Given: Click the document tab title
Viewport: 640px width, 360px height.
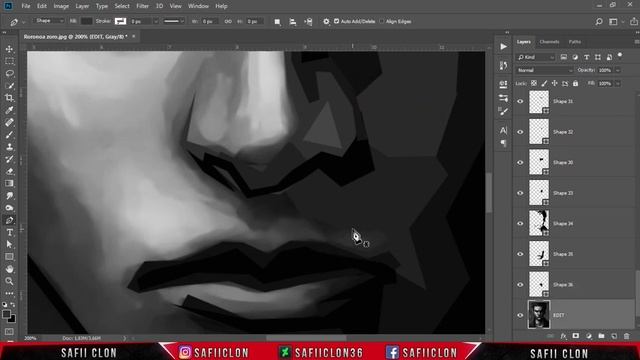Looking at the screenshot, I should pos(76,37).
